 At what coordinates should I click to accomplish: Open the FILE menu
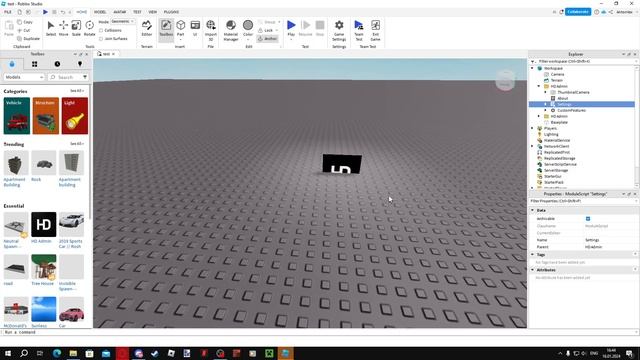pos(8,12)
